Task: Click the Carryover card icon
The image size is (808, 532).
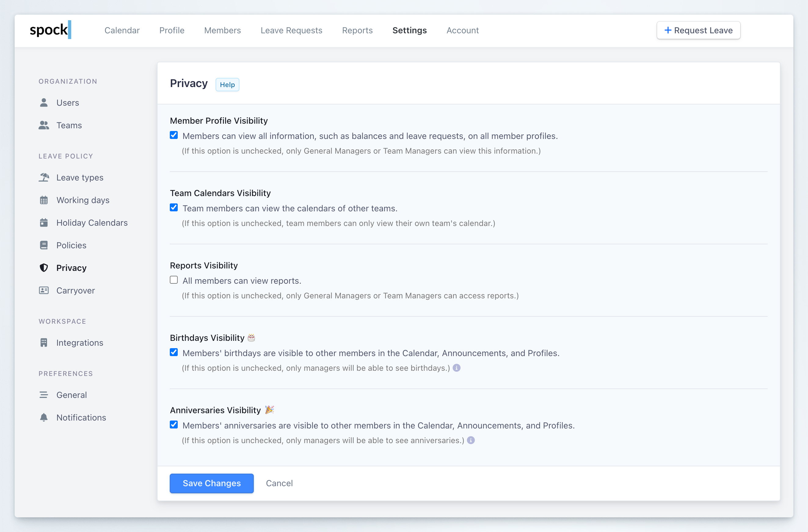Action: point(44,290)
